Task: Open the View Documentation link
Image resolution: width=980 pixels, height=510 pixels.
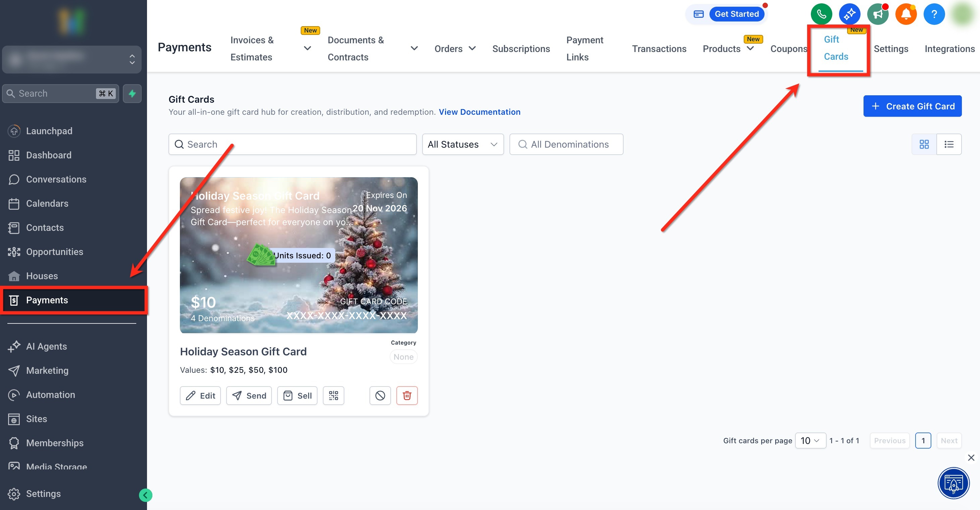Action: (479, 112)
